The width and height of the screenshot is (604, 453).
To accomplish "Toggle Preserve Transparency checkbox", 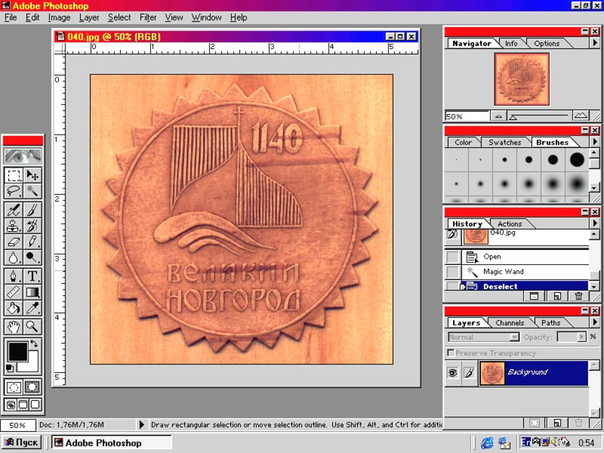I will (x=450, y=353).
